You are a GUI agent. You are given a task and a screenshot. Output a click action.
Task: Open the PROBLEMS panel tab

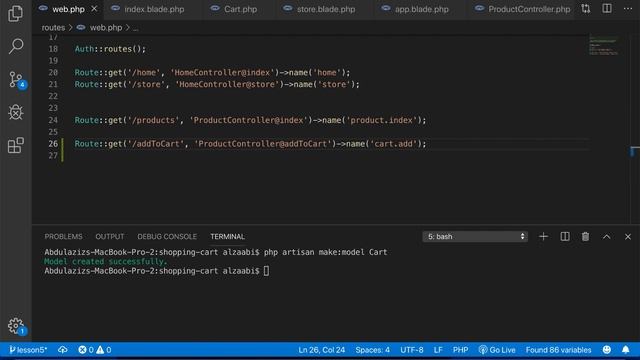coord(63,237)
